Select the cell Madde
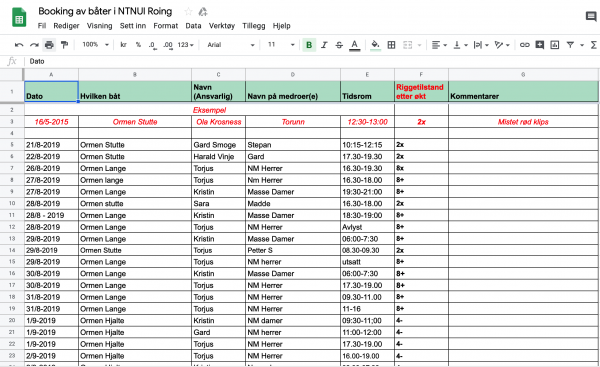 [x=293, y=204]
